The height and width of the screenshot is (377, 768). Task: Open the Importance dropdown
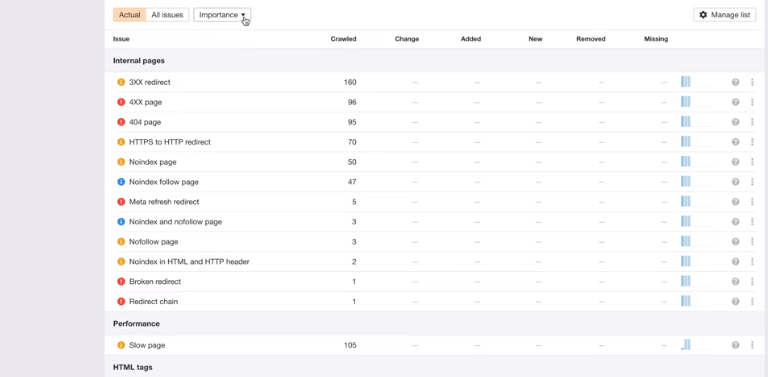[222, 15]
